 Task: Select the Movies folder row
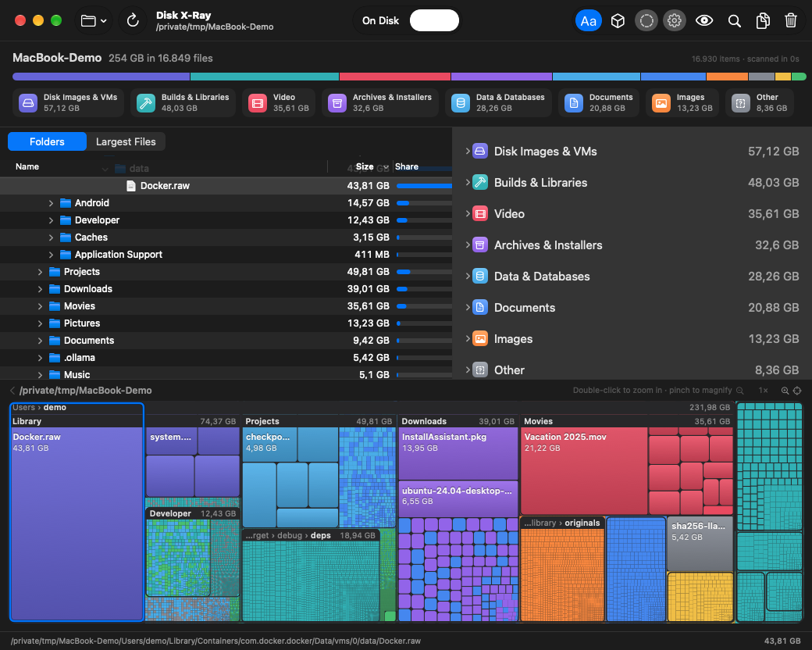point(226,306)
